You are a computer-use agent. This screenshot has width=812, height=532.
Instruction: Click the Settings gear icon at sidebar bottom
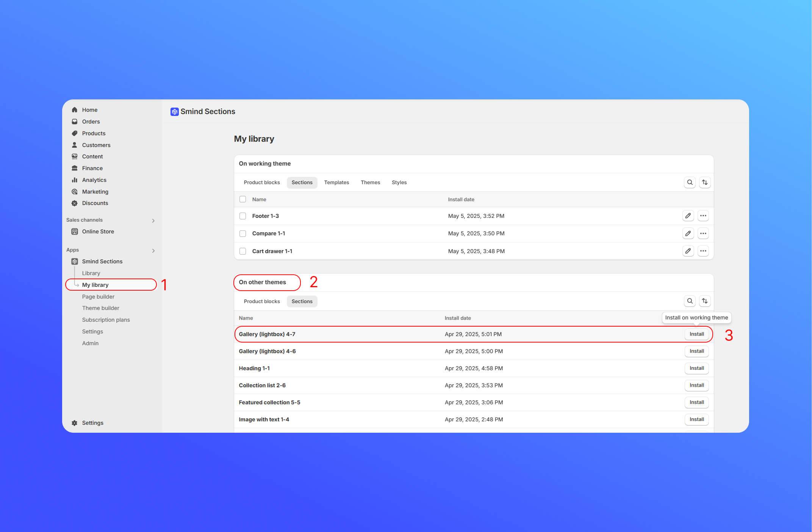(75, 423)
